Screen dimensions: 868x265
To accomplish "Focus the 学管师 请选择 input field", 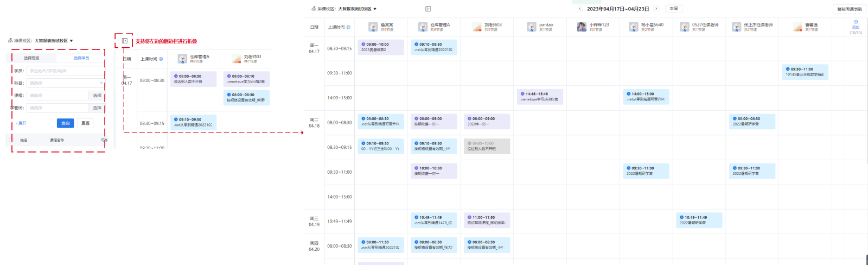I will (x=58, y=108).
